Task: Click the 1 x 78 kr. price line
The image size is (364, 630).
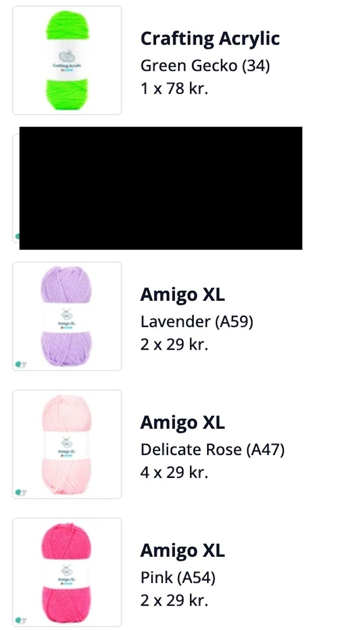Action: [174, 88]
